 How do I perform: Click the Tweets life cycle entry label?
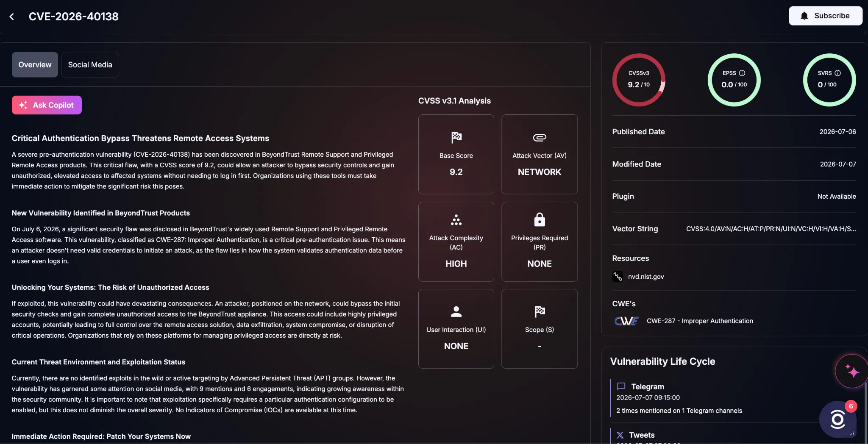(x=642, y=435)
